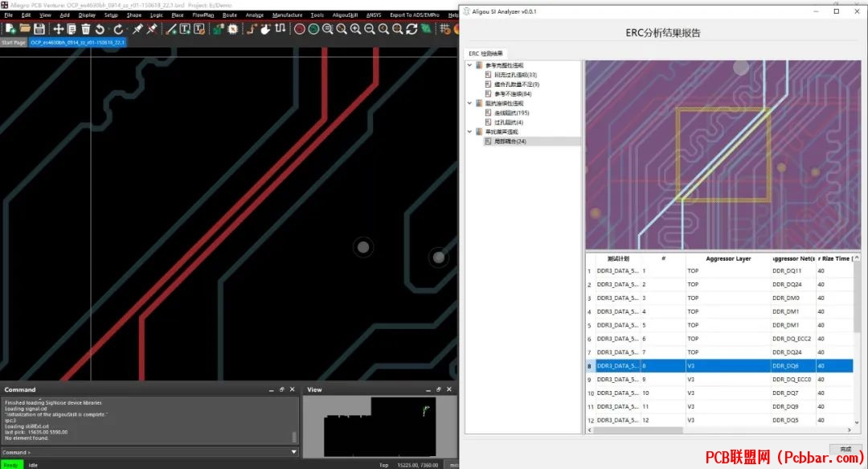Click the Aggressor Layer column header
Image resolution: width=868 pixels, height=469 pixels.
pyautogui.click(x=728, y=259)
